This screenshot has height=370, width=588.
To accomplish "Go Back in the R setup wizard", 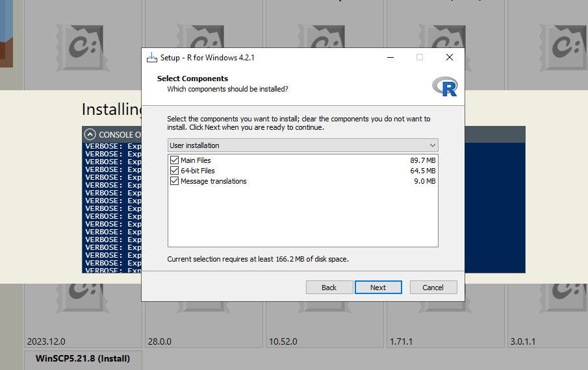I will coord(329,287).
